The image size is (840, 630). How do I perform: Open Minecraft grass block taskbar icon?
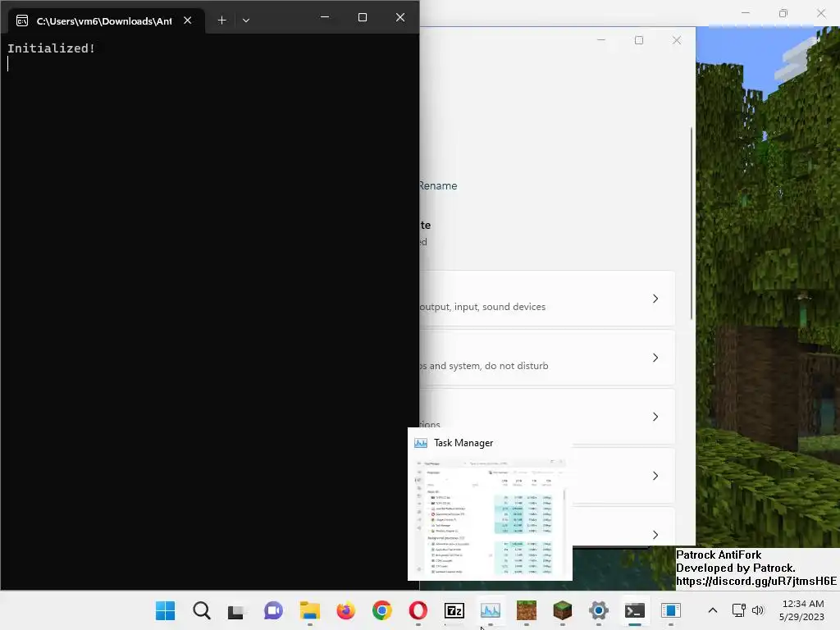click(563, 610)
